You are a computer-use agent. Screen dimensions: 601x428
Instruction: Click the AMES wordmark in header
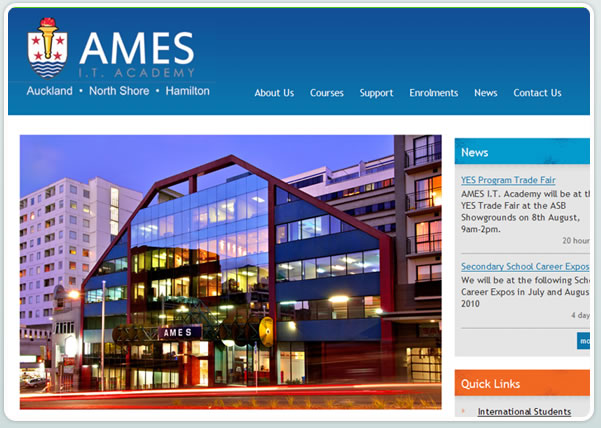[137, 48]
